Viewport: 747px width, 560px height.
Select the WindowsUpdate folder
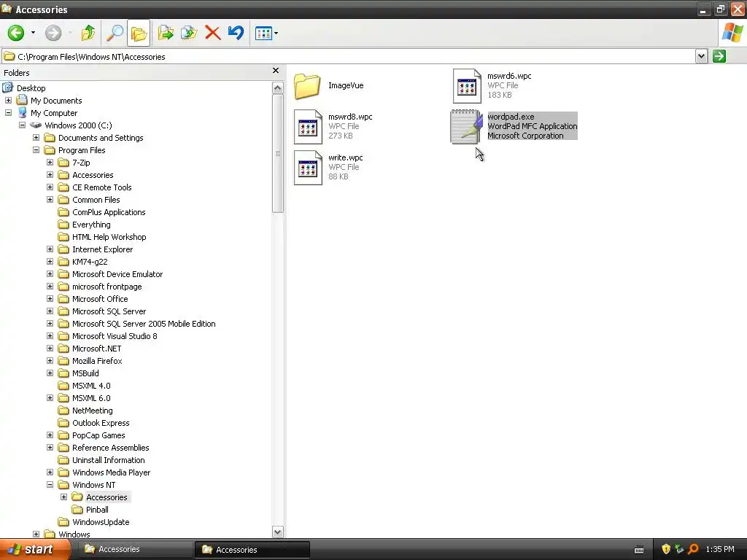click(101, 522)
